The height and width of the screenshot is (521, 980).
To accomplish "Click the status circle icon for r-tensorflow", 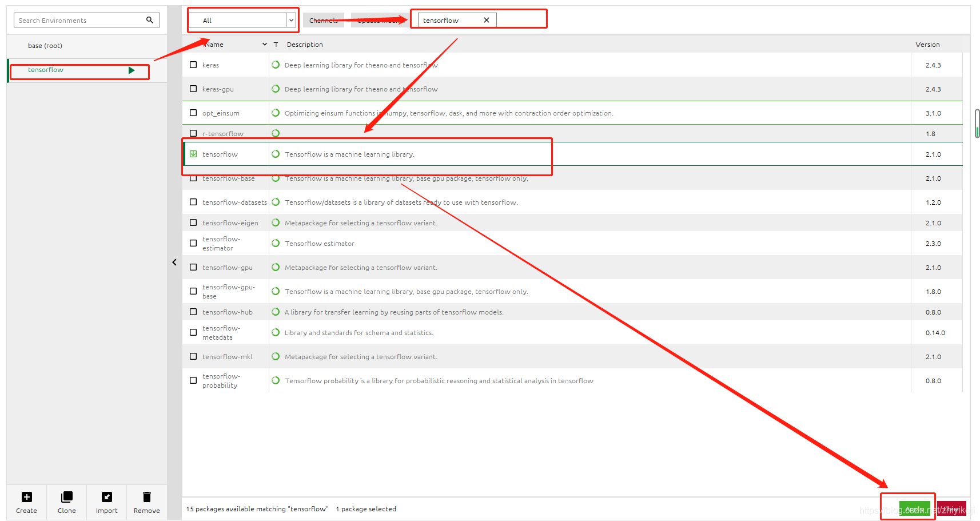I will click(276, 133).
